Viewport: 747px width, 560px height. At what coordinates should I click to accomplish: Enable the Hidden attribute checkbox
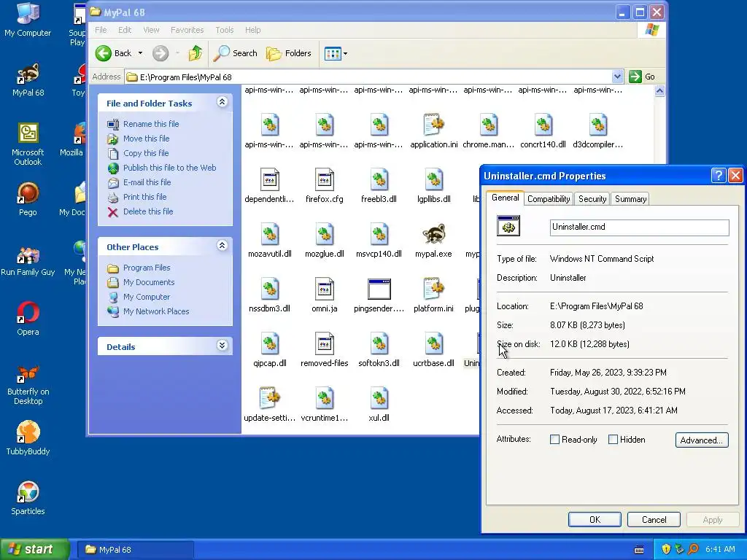pos(613,440)
